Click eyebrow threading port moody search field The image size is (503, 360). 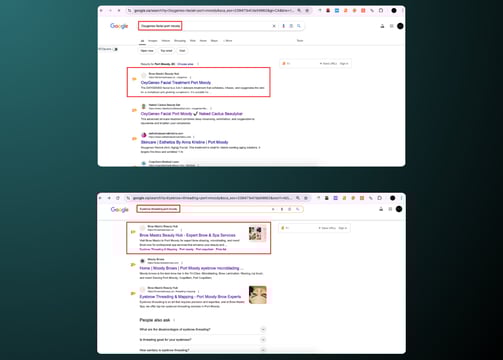click(220, 209)
